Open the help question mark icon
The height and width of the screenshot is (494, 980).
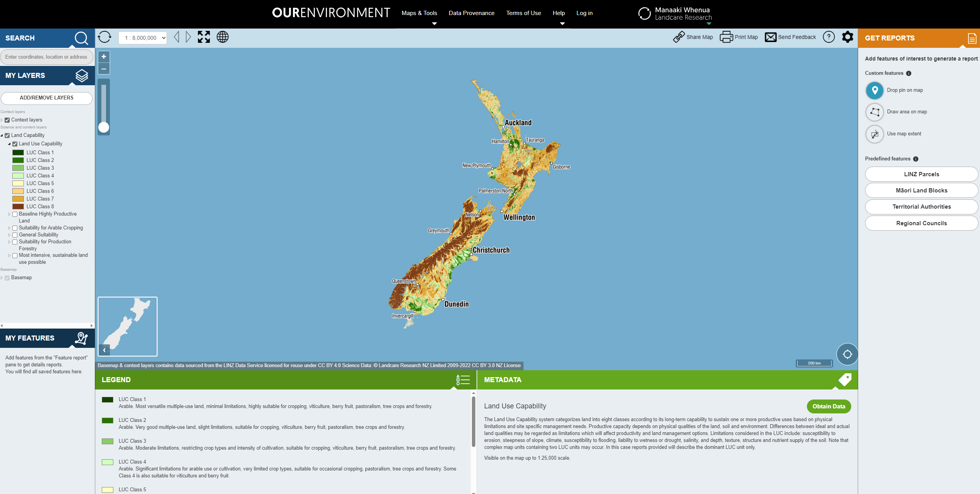pos(828,37)
